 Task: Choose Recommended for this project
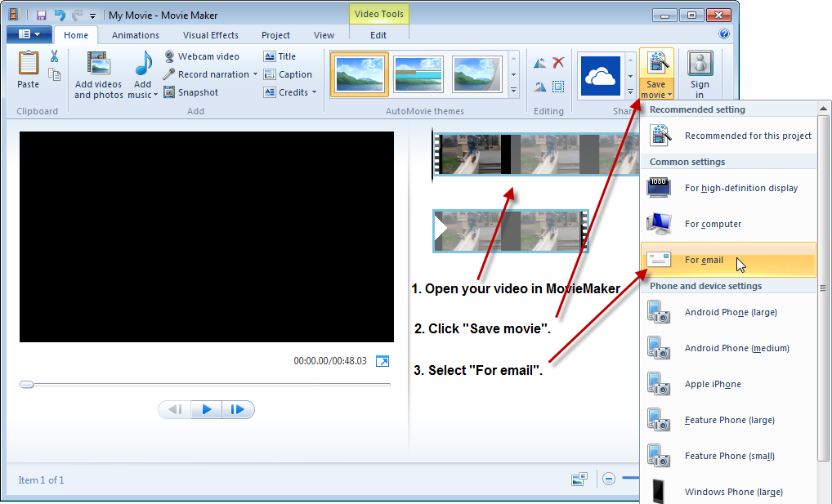728,136
